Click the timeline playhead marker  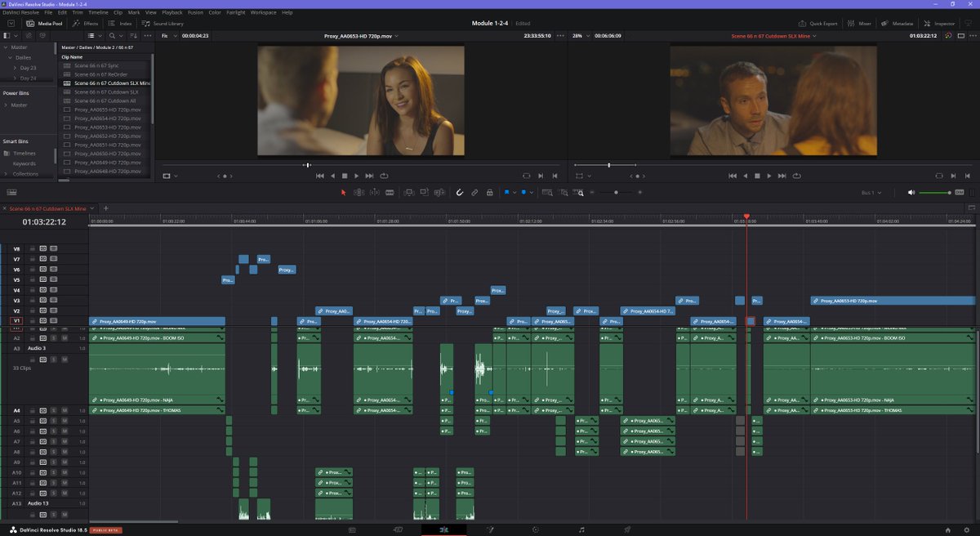746,217
